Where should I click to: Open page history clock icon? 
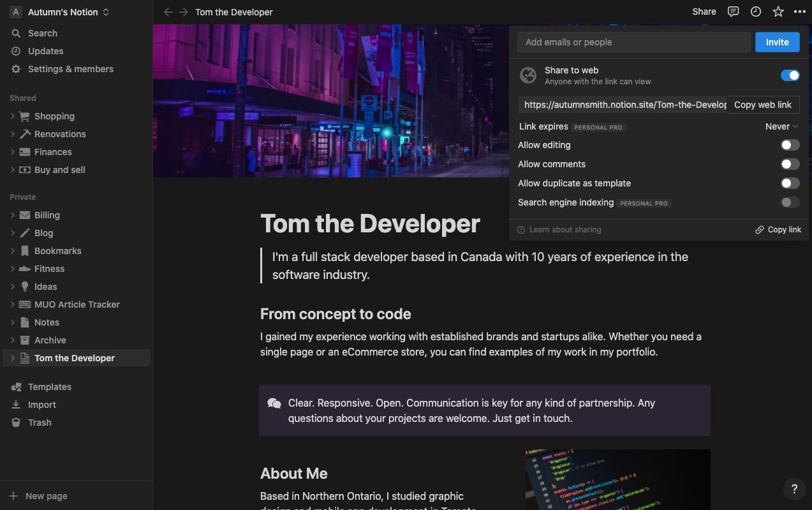pyautogui.click(x=756, y=11)
